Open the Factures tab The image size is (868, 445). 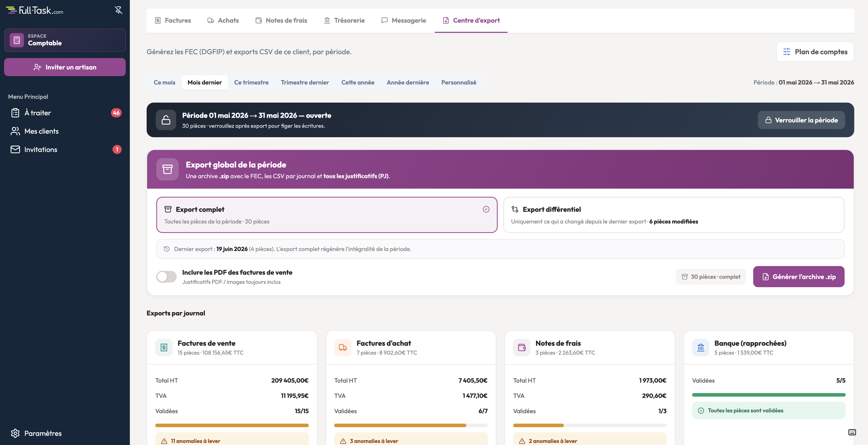pyautogui.click(x=173, y=20)
